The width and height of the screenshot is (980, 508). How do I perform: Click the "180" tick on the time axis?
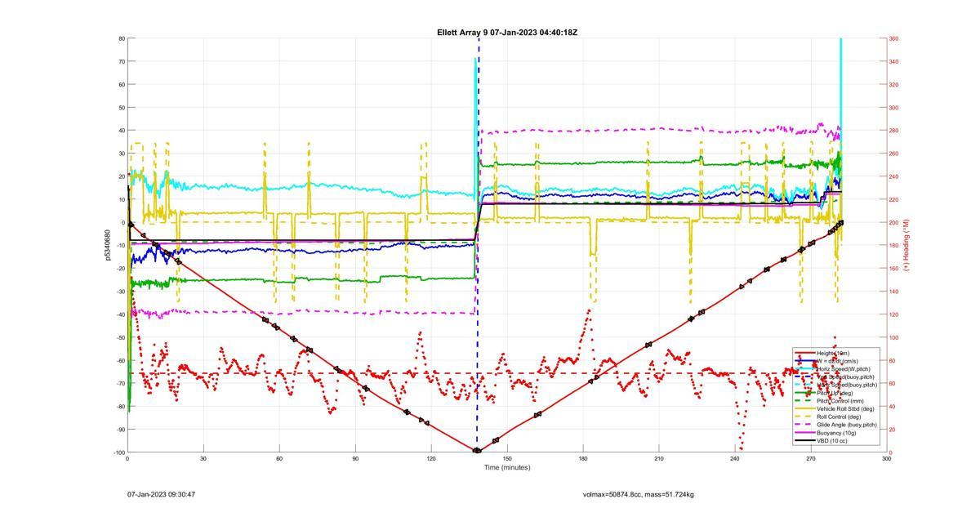tap(583, 459)
